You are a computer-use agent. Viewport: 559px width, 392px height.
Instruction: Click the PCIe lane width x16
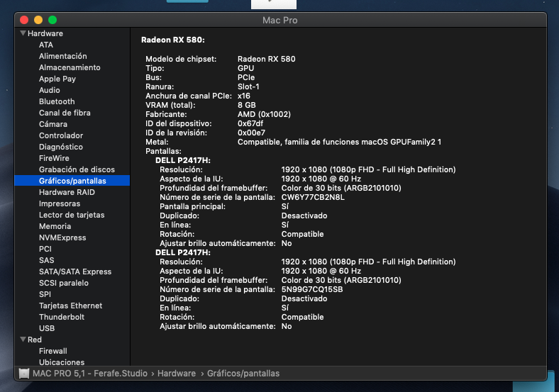[x=244, y=96]
